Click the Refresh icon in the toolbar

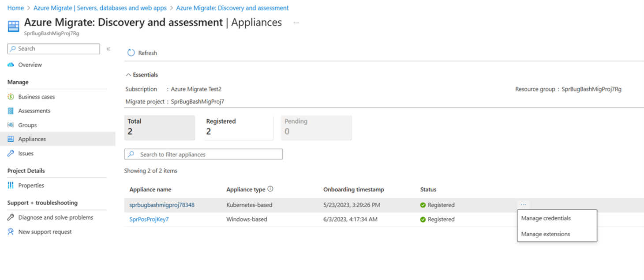pos(131,53)
